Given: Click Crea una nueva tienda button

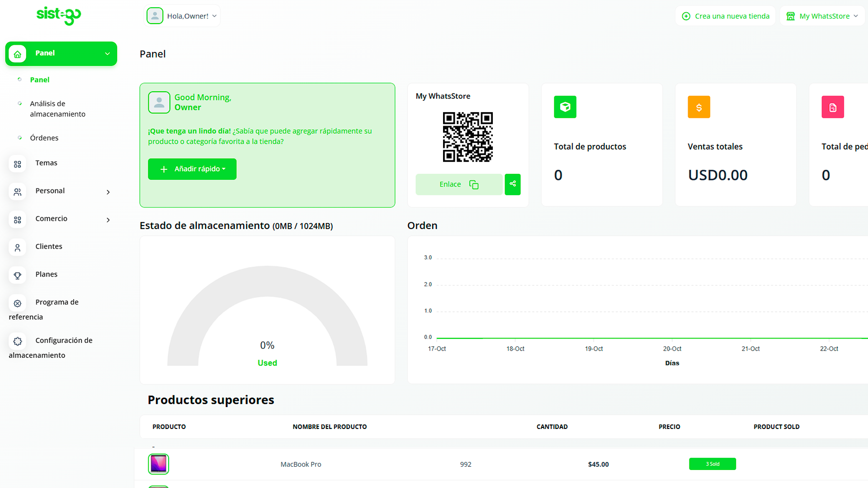Looking at the screenshot, I should (726, 16).
